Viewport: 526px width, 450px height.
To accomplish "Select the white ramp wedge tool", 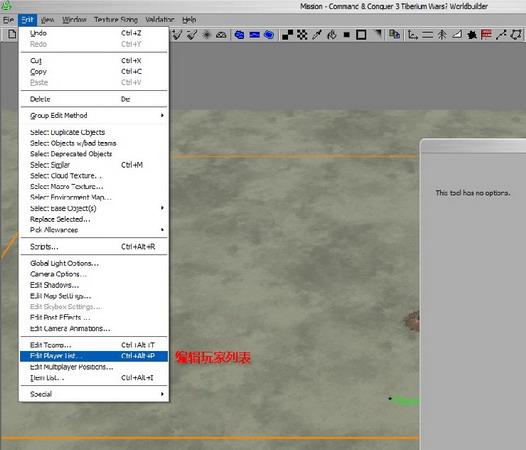I will (x=457, y=34).
